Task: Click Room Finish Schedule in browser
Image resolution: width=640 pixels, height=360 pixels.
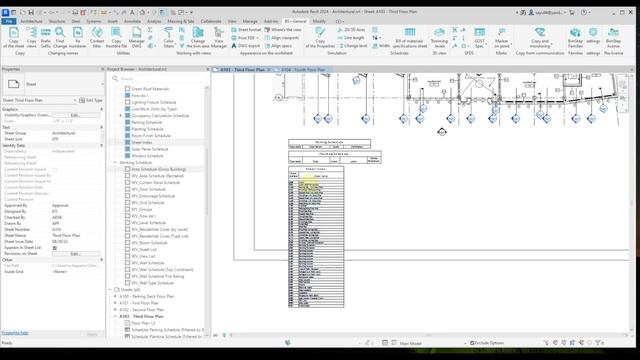Action: pos(151,136)
